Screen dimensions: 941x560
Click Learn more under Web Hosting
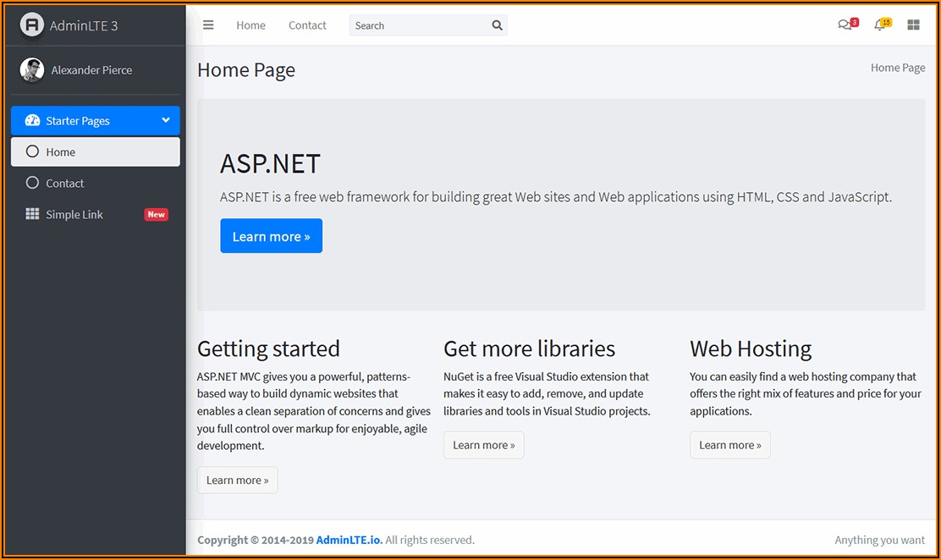coord(729,445)
